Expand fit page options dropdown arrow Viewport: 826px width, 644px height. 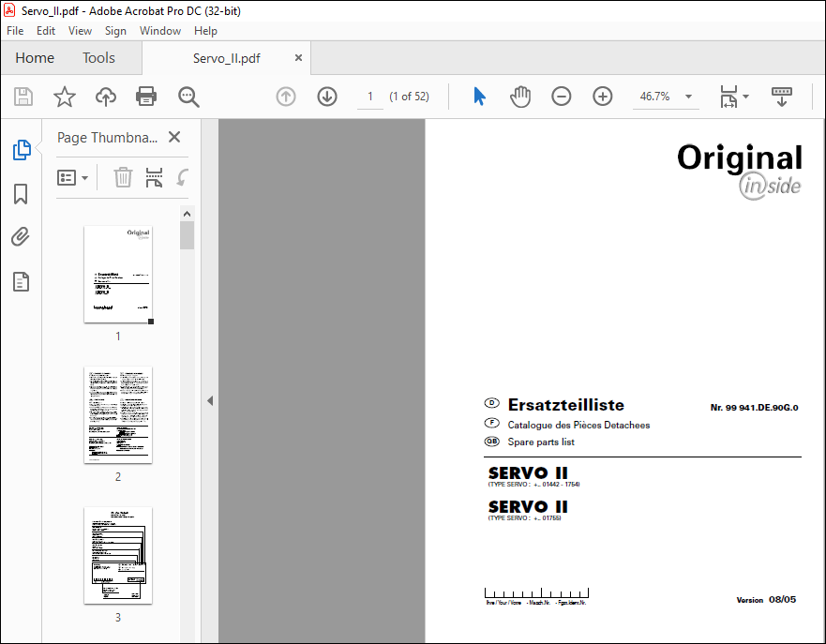tap(745, 97)
